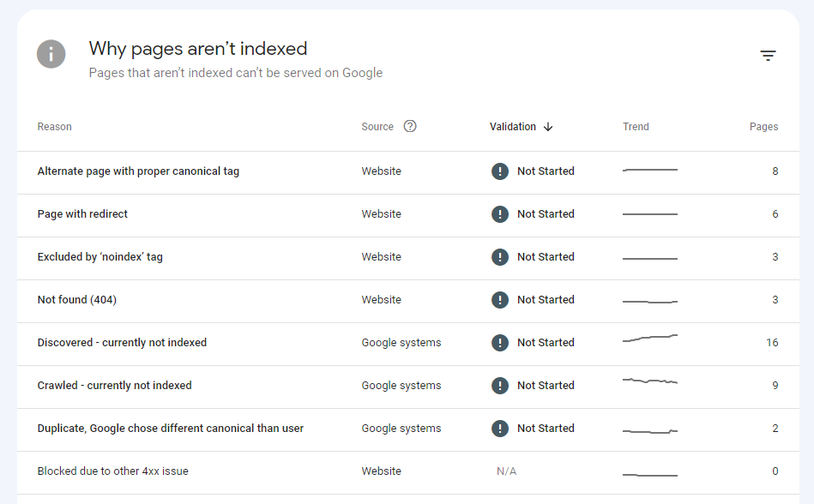
Task: Click the 9 pages count for Crawled row
Action: 775,385
